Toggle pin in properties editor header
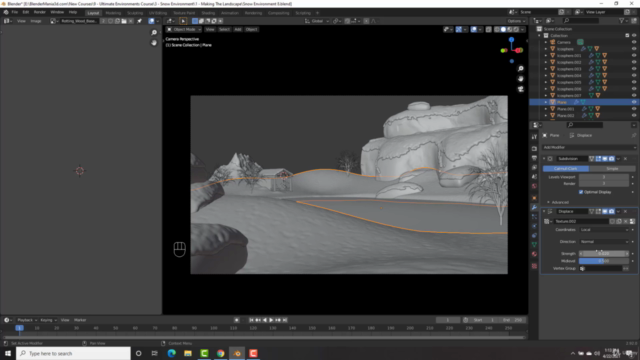This screenshot has width=640, height=360. 633,135
